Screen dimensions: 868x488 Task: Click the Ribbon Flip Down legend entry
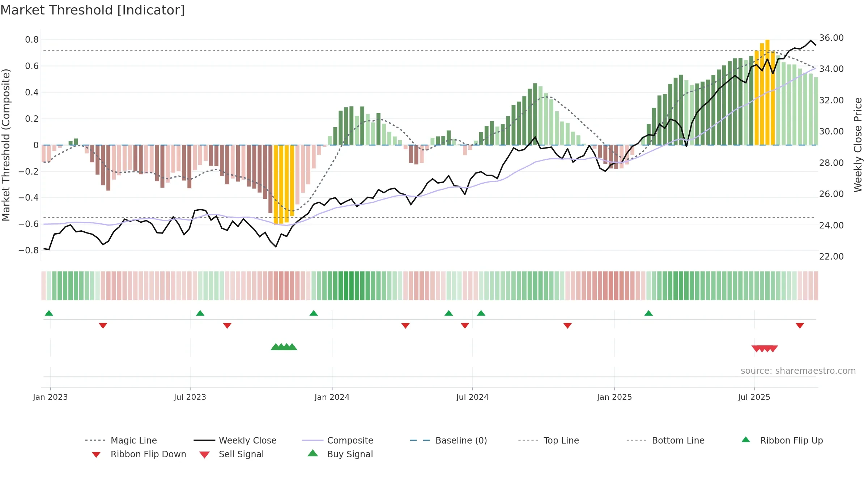point(139,454)
